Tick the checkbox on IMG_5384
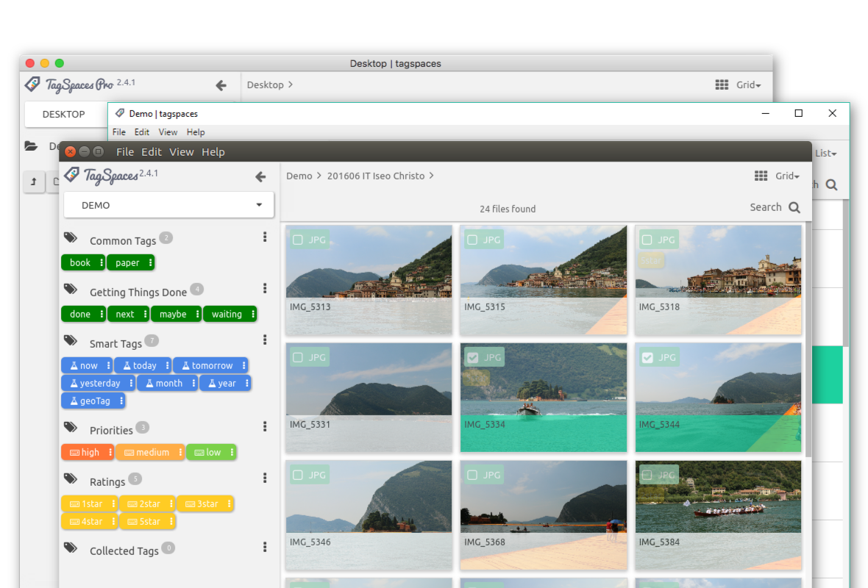Viewport: 868px width, 588px height. pos(647,475)
